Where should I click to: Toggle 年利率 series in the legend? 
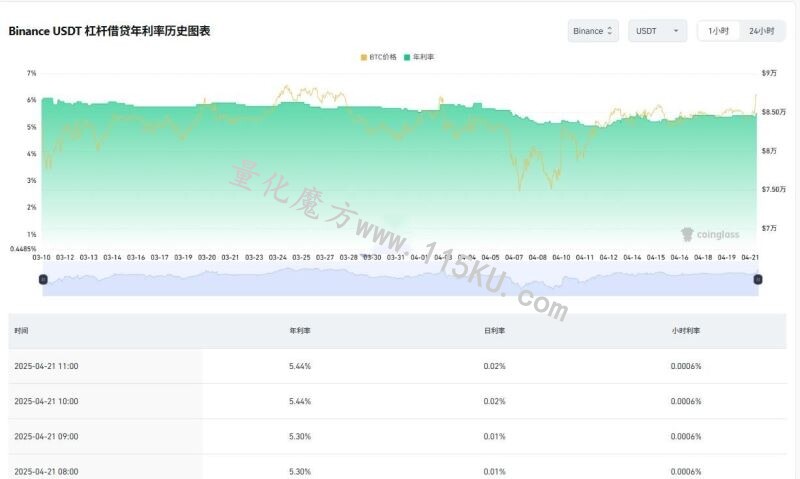tap(419, 57)
